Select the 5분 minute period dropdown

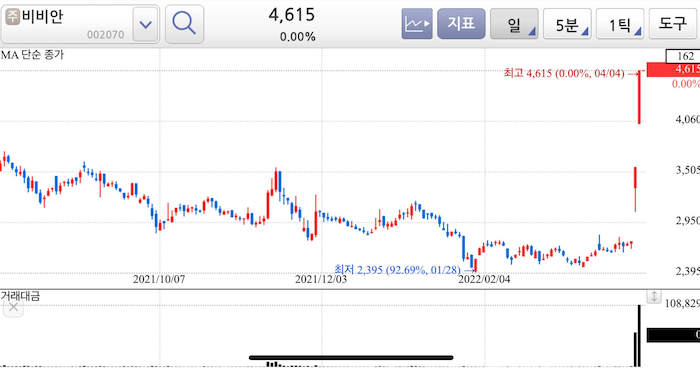pyautogui.click(x=567, y=24)
